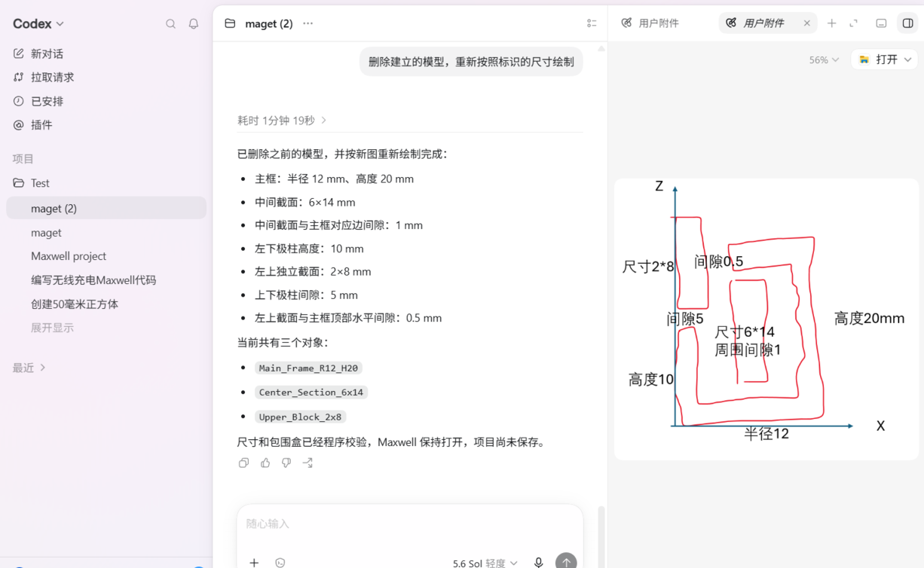Open the task list checklist icon
This screenshot has height=568, width=924.
click(592, 23)
